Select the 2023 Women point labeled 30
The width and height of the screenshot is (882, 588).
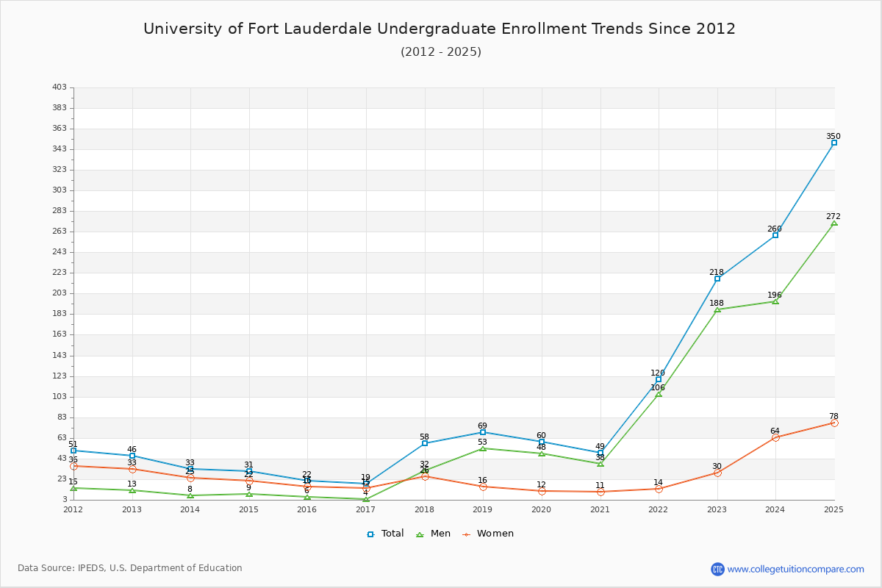pyautogui.click(x=717, y=473)
